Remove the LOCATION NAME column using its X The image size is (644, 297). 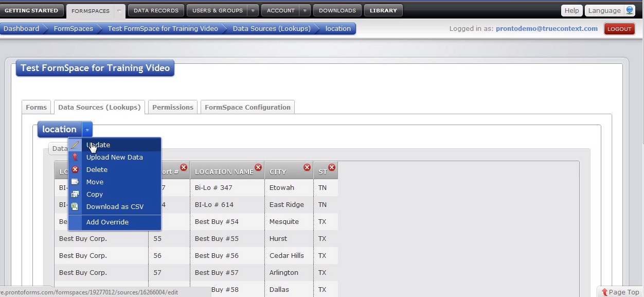[x=258, y=168]
